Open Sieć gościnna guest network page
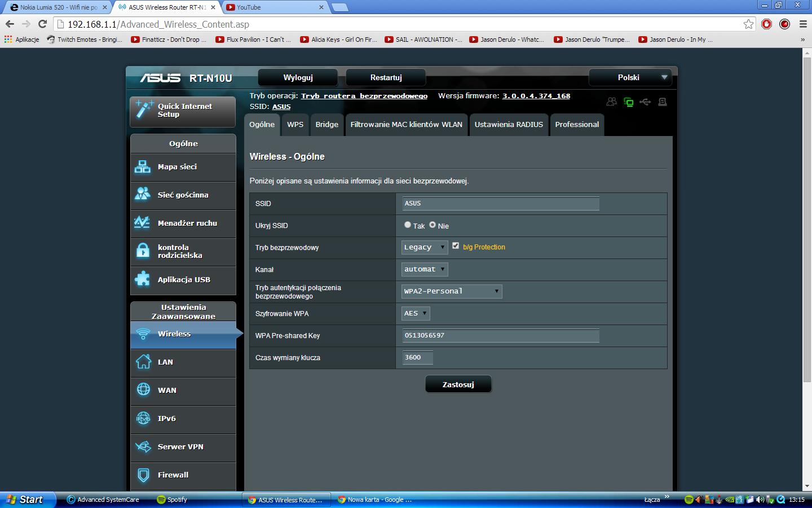This screenshot has width=812, height=508. (x=183, y=195)
